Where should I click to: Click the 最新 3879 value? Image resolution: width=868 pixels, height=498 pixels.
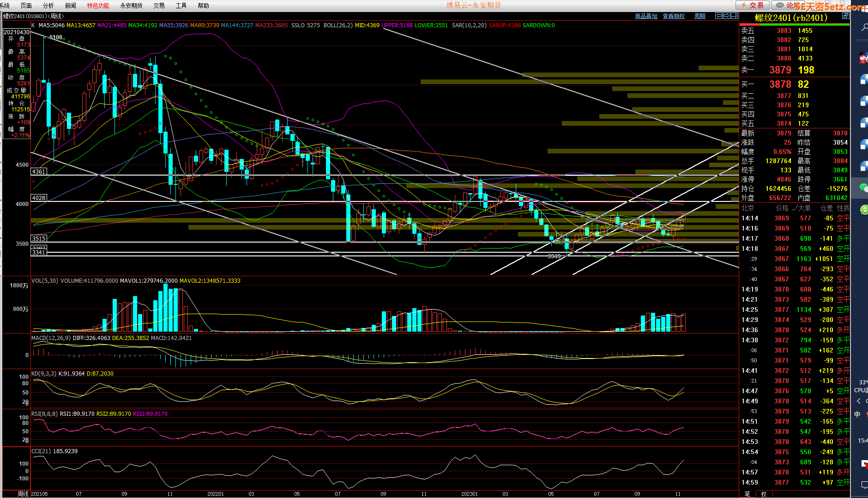(784, 133)
